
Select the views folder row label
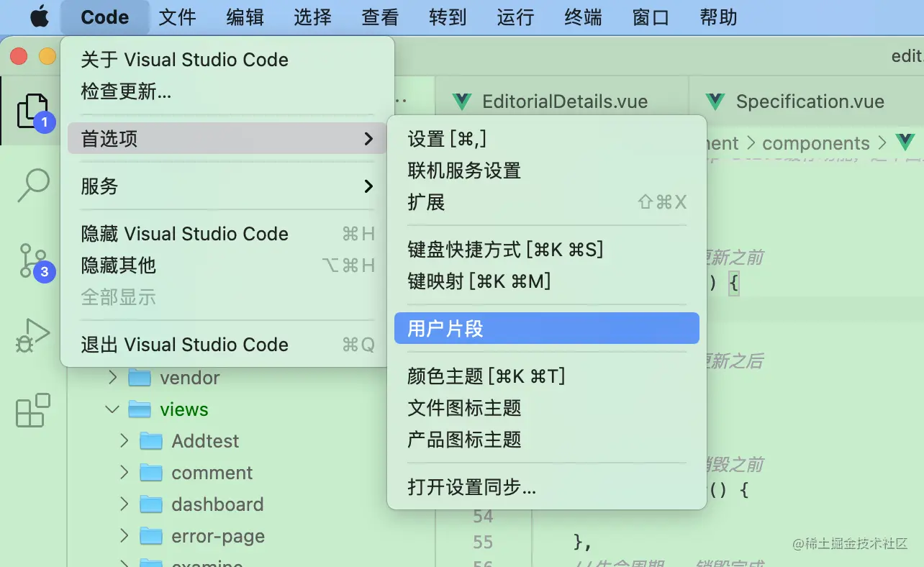click(x=184, y=409)
